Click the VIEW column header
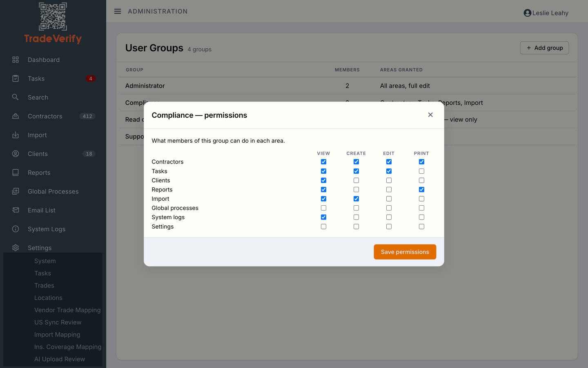The width and height of the screenshot is (588, 368). pyautogui.click(x=323, y=153)
